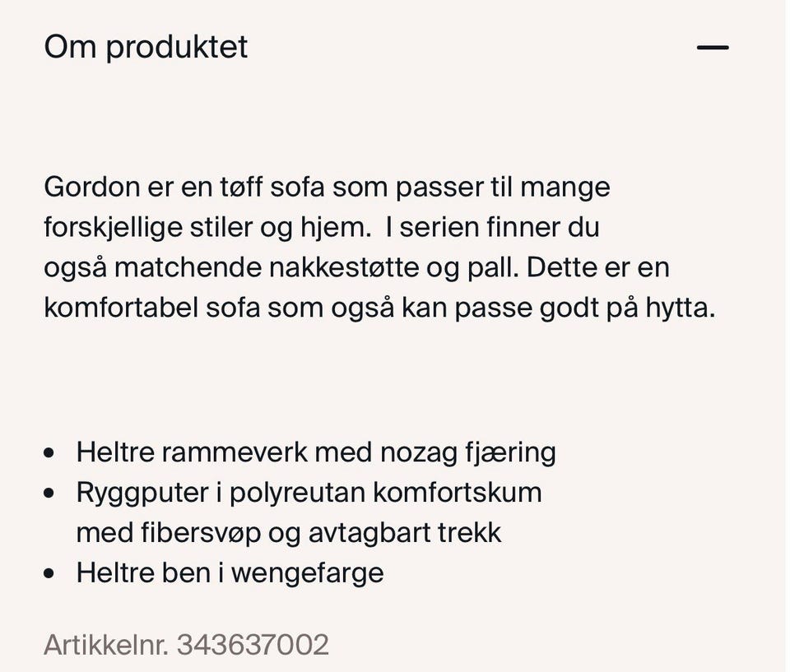Click the bullet dot before "Heltre ben"
Viewport: 790px width, 672px height.
pyautogui.click(x=49, y=574)
